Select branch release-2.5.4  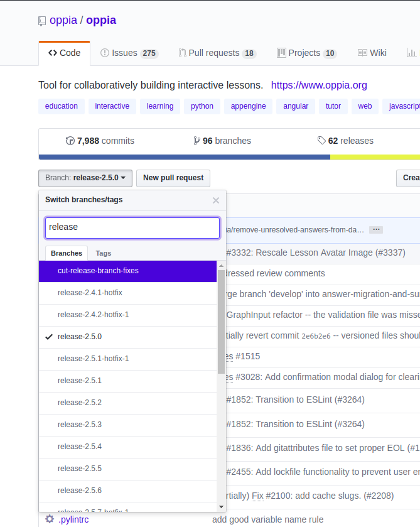click(127, 447)
